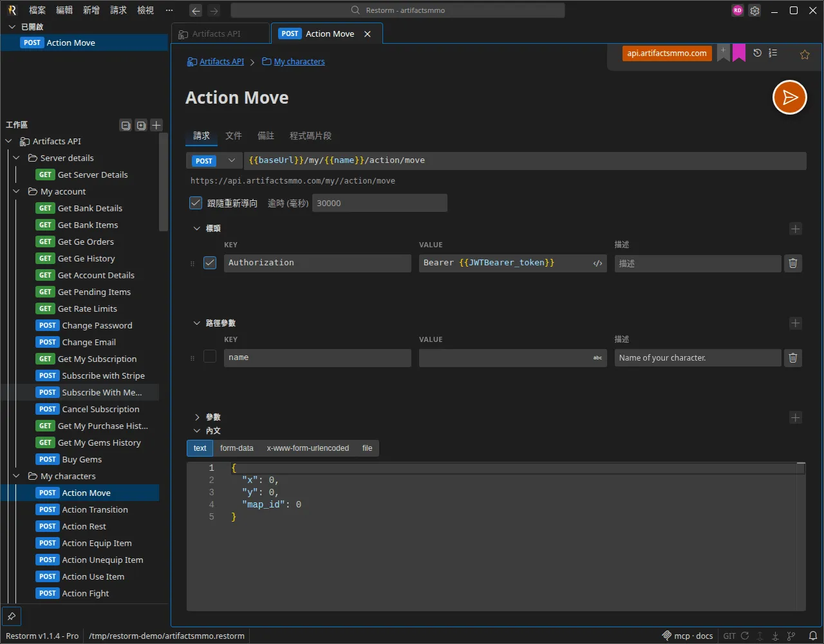Click the api.artifactsmmo.com environment button
824x644 pixels.
click(x=667, y=53)
